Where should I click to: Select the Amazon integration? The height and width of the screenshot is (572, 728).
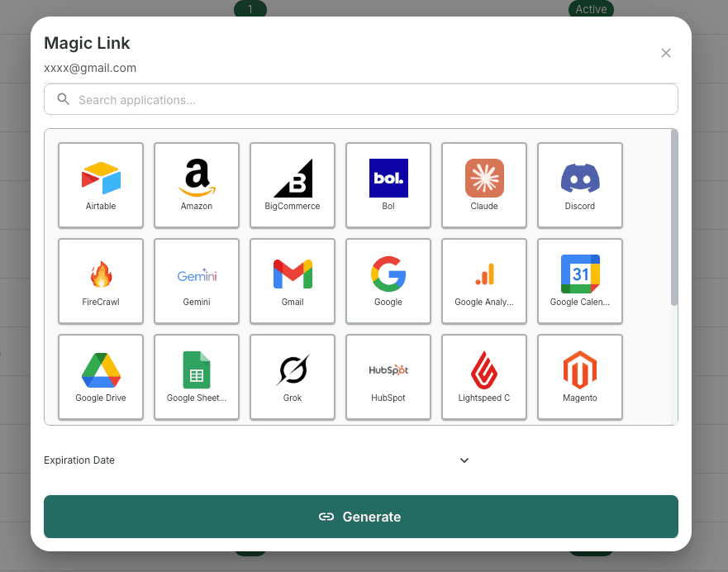[x=196, y=184]
